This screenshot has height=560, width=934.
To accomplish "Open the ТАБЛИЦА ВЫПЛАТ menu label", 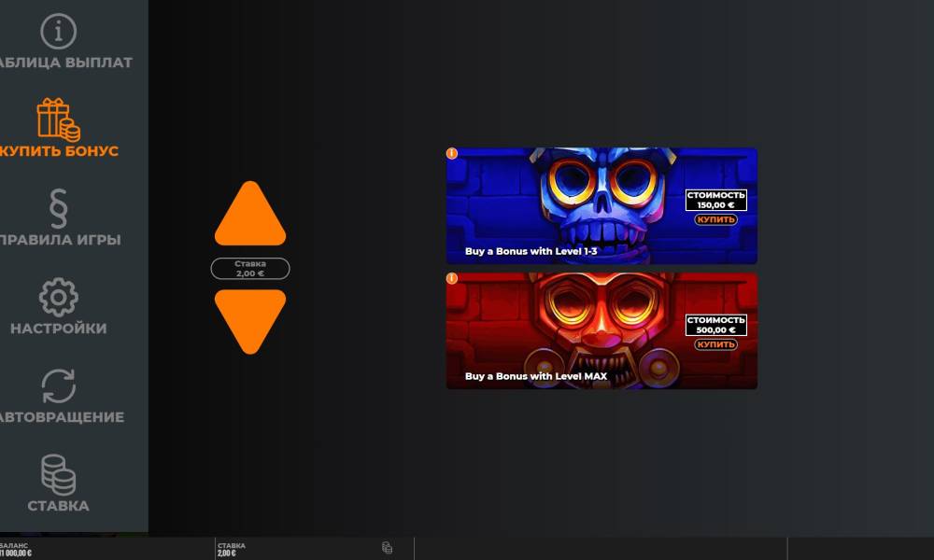I will coord(66,63).
